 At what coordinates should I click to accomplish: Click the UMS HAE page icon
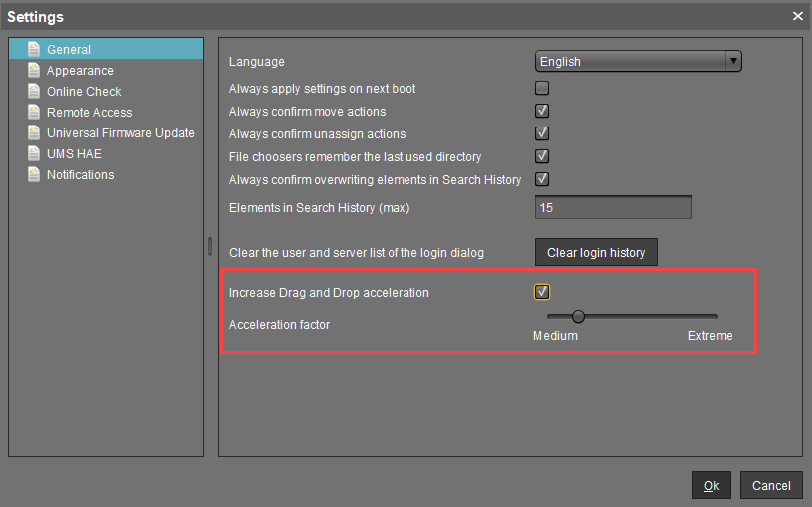click(x=34, y=153)
